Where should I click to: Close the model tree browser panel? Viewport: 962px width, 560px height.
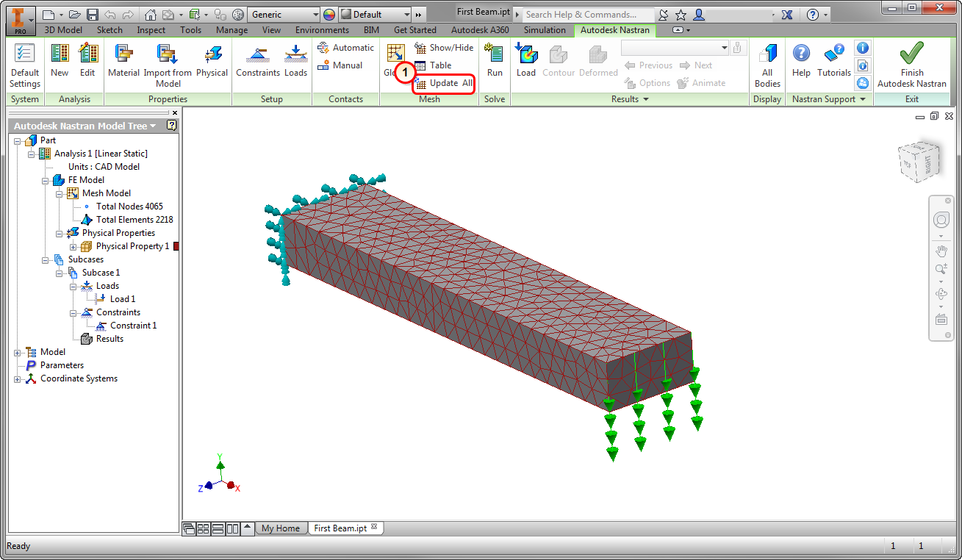click(x=175, y=113)
